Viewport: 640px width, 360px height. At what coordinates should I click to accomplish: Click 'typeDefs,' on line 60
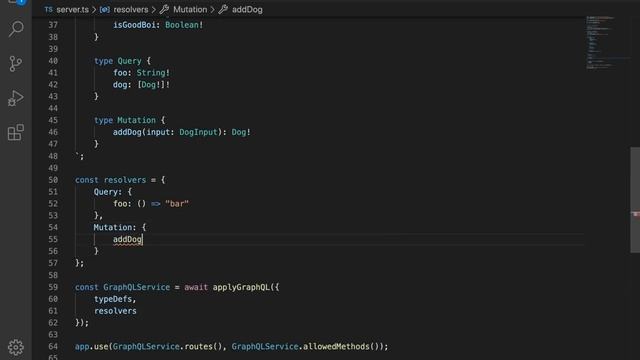115,299
